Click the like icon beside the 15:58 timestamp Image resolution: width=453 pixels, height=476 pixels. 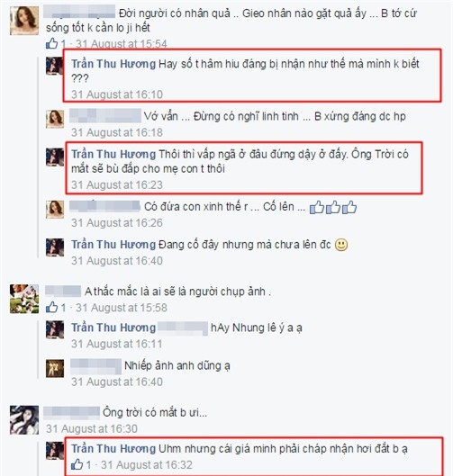51,307
